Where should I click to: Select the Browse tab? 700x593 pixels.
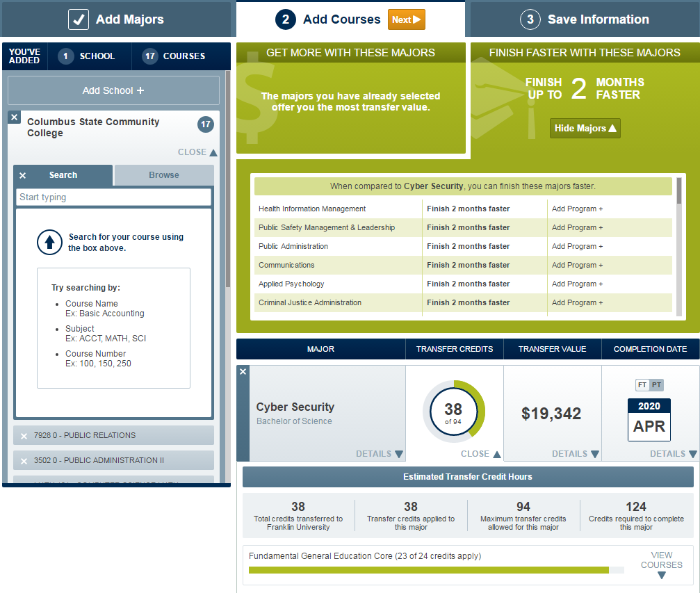[x=164, y=175]
